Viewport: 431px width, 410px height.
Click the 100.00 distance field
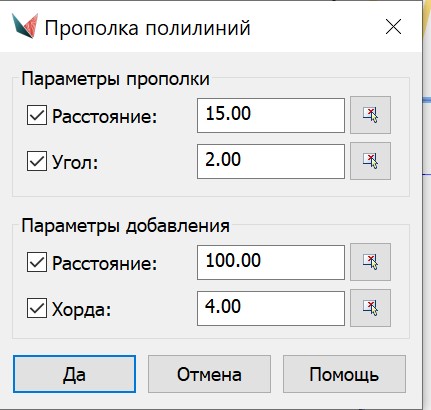(271, 262)
